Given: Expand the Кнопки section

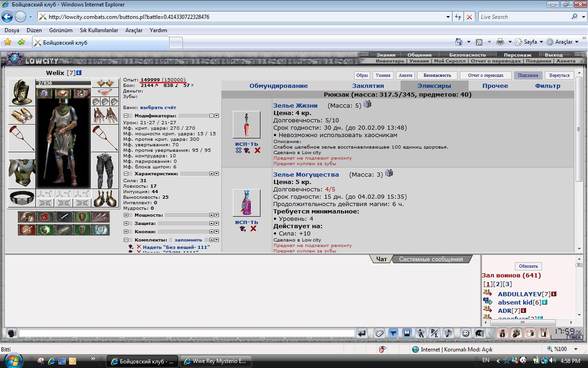Looking at the screenshot, I should click(x=125, y=231).
